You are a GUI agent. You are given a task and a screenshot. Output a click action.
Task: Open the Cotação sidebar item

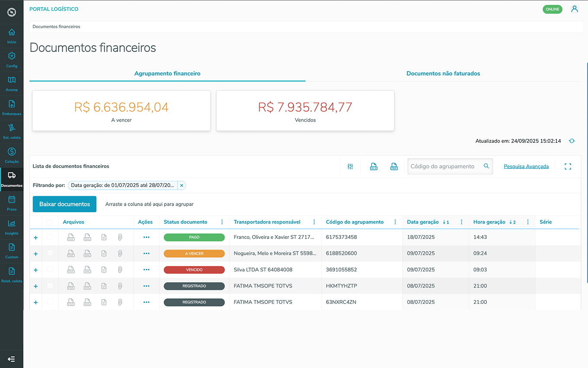(12, 155)
